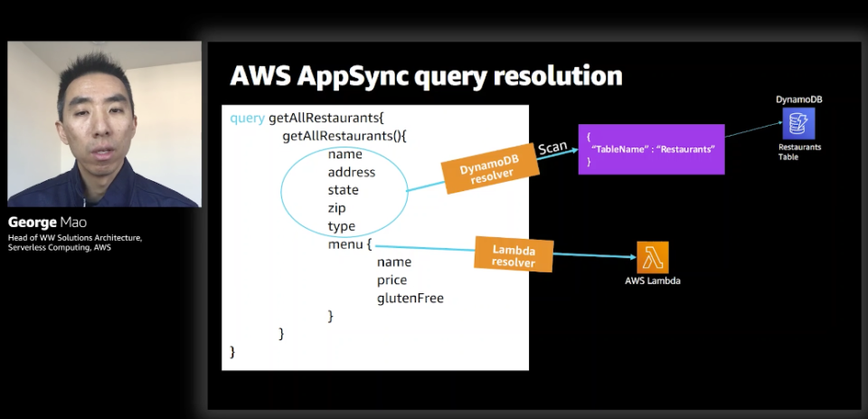
Task: Click the 'glutenFree' field text
Action: (x=410, y=298)
